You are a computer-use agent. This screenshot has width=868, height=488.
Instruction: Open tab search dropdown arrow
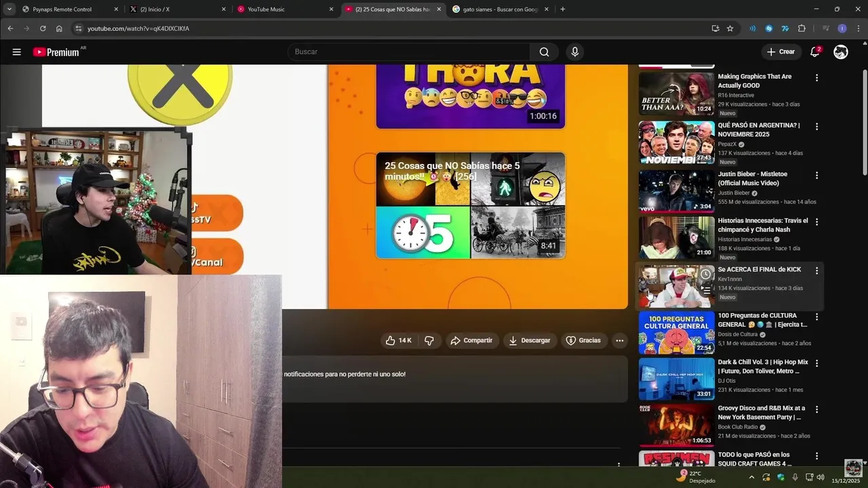point(9,9)
